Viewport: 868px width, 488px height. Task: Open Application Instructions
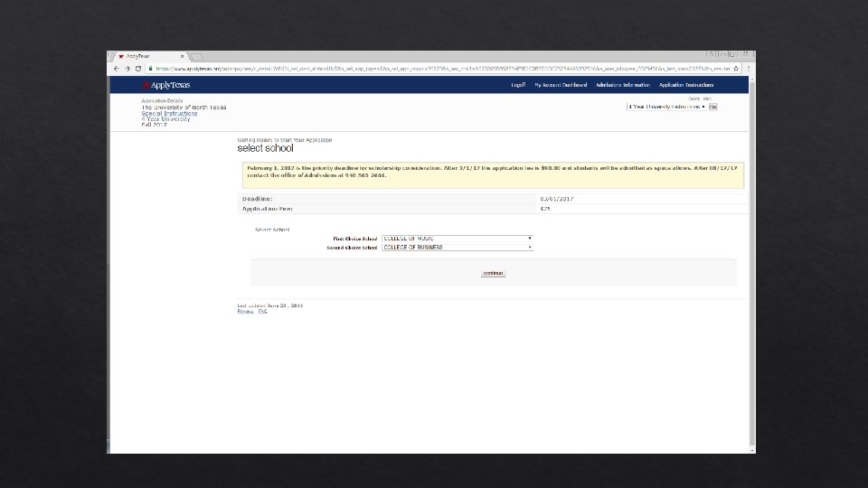tap(686, 85)
